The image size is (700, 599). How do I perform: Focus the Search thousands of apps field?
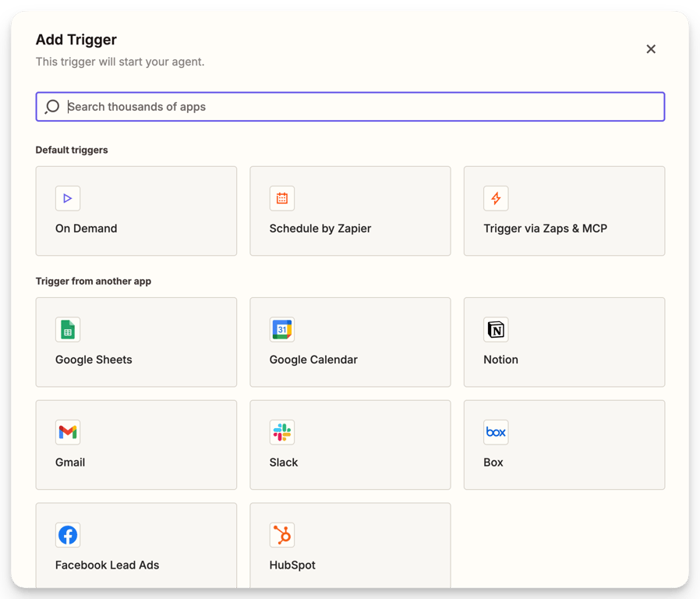pyautogui.click(x=351, y=107)
